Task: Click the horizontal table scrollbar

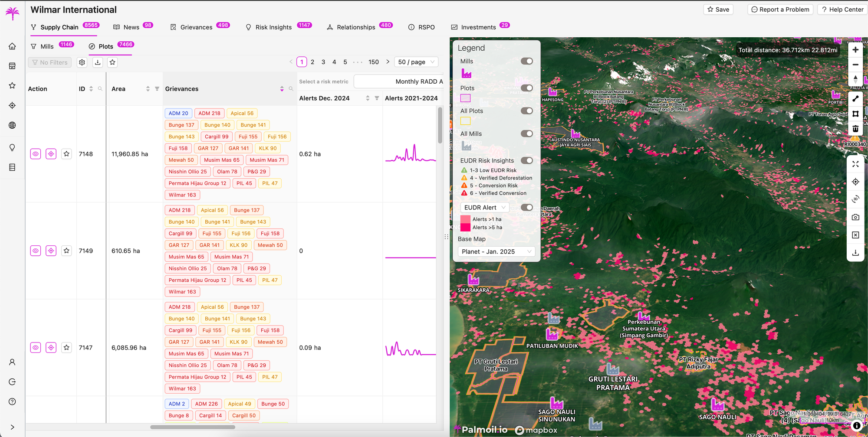Action: point(193,427)
